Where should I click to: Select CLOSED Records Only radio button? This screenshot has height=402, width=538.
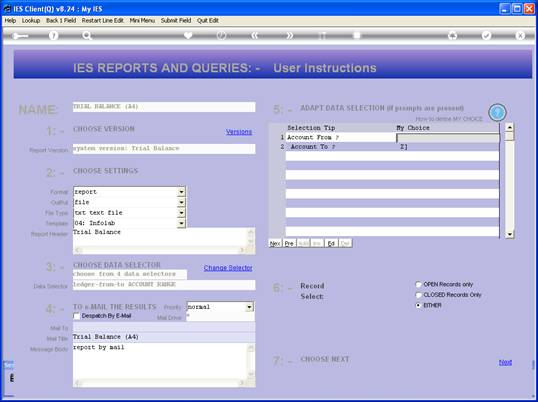(418, 295)
